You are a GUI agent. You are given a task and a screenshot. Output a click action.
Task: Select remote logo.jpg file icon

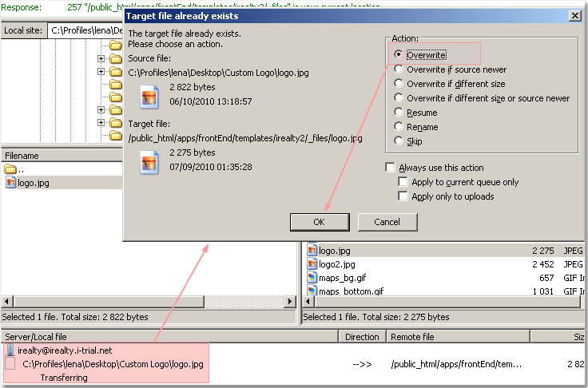312,250
